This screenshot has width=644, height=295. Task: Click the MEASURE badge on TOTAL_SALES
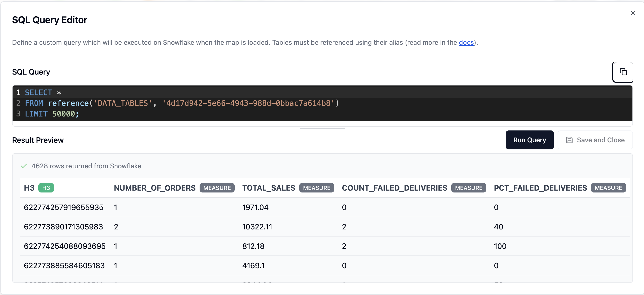pyautogui.click(x=317, y=188)
